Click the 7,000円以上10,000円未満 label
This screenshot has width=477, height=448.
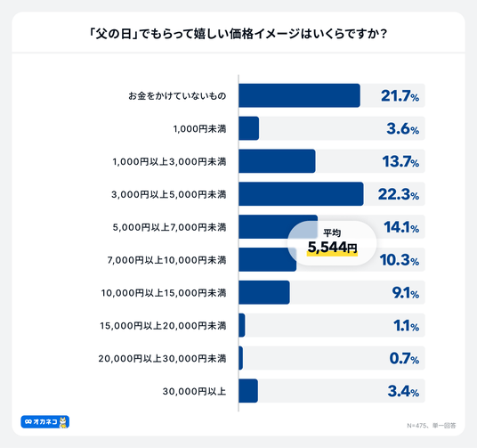point(166,260)
